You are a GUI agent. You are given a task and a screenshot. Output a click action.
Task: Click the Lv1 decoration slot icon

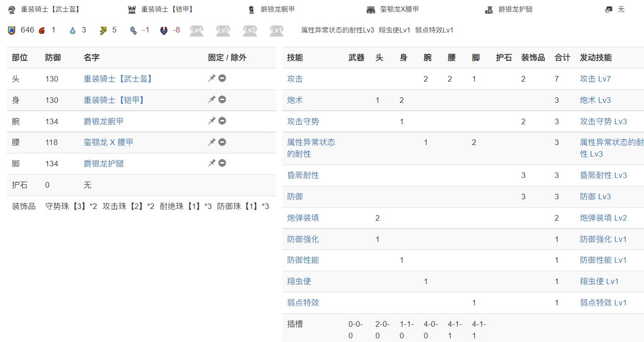(x=277, y=31)
